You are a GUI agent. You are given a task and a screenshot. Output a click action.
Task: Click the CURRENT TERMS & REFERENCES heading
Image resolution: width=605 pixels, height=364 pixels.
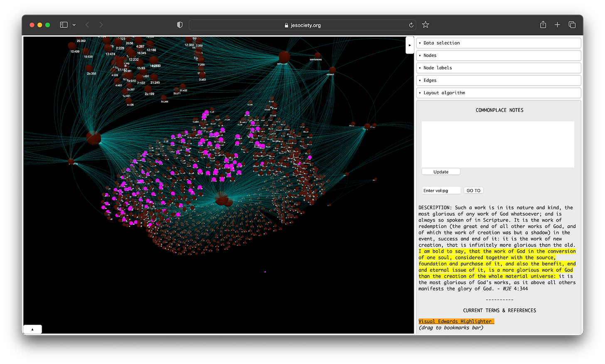(x=499, y=310)
